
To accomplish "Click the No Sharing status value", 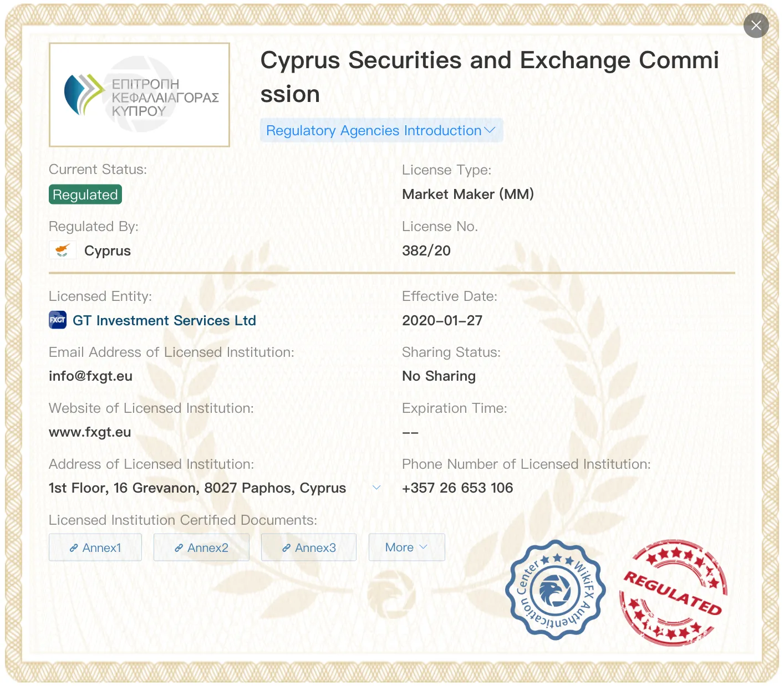I will [439, 376].
